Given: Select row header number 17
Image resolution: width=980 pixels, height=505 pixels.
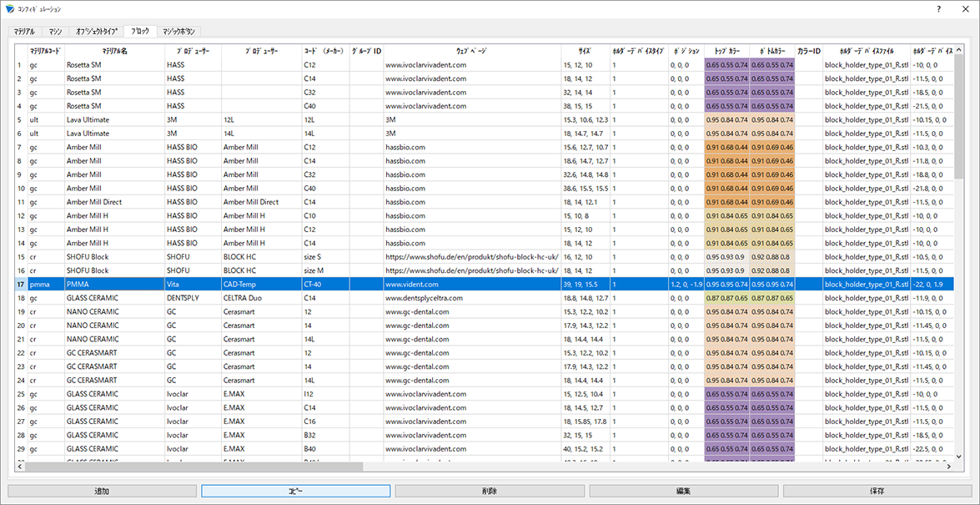Looking at the screenshot, I should coord(21,285).
